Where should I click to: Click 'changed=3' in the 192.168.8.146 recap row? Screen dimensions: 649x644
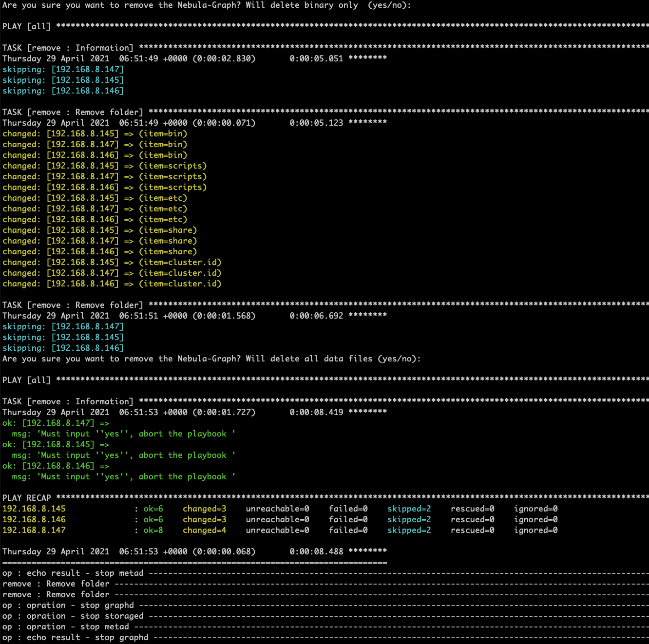click(x=205, y=519)
